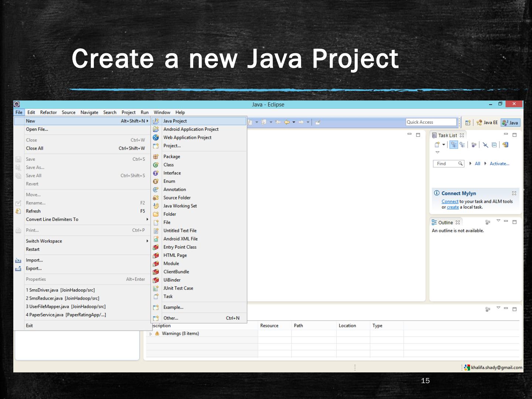Click the Focus on Workweek icon in Task List
The image size is (532, 399).
[x=474, y=145]
